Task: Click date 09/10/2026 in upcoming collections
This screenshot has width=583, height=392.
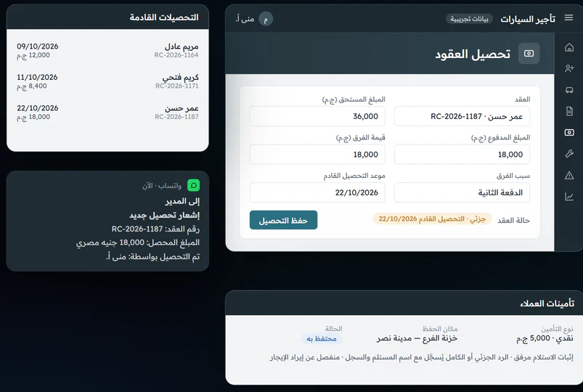Action: click(38, 46)
